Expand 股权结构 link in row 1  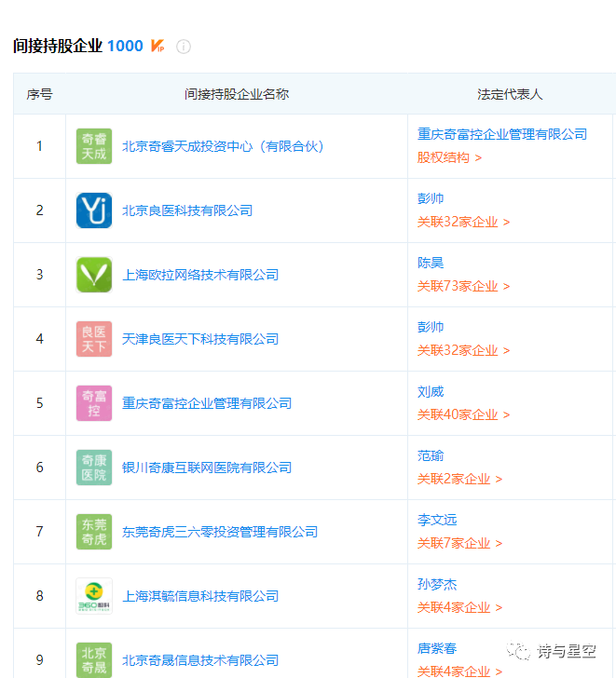point(449,157)
